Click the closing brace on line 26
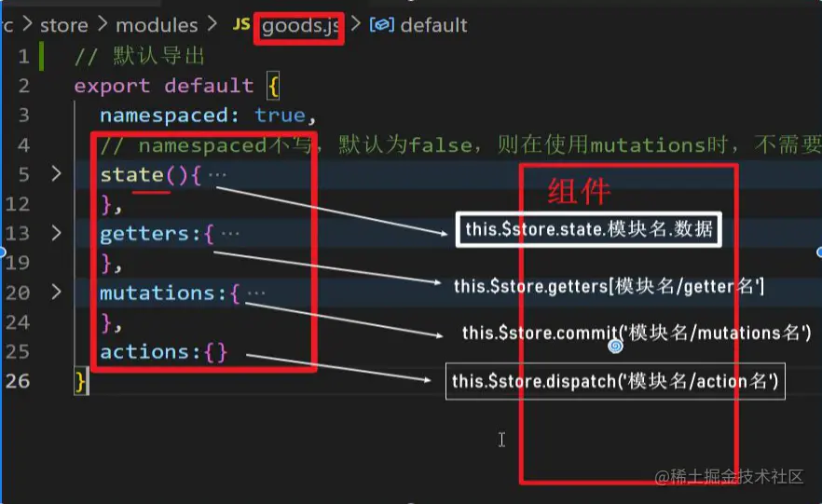The height and width of the screenshot is (504, 822). (x=81, y=382)
